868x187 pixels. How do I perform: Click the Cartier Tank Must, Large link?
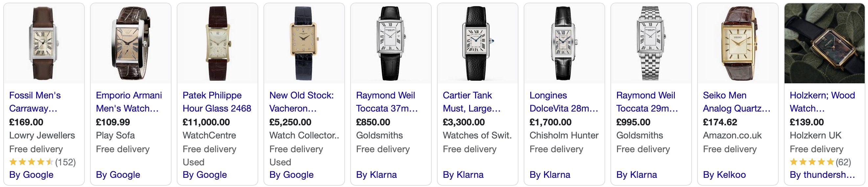pyautogui.click(x=471, y=102)
